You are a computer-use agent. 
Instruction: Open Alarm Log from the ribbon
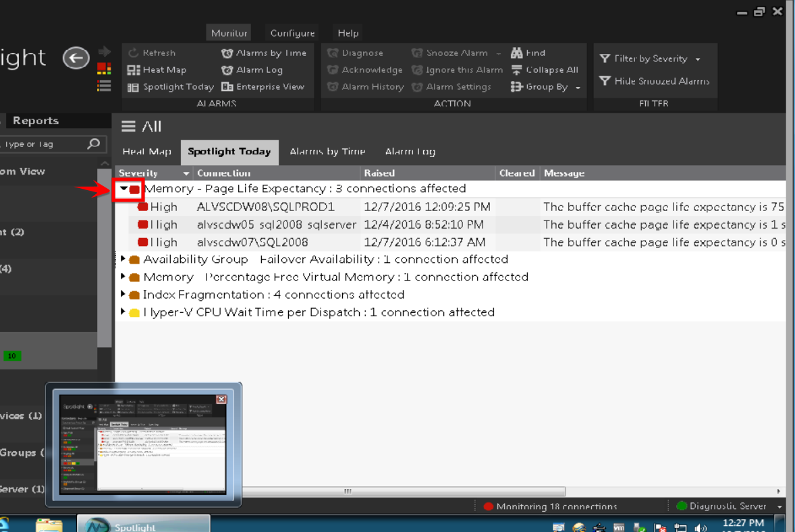(x=252, y=70)
